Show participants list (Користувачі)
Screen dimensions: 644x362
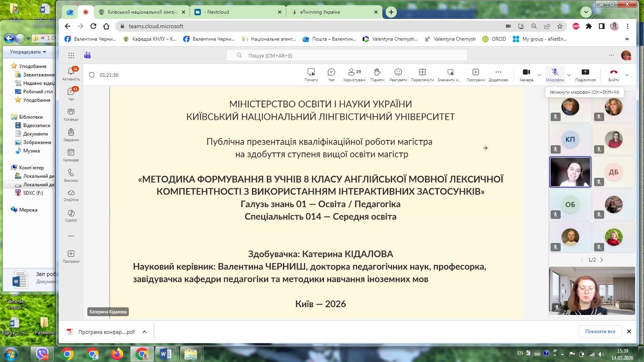click(354, 74)
